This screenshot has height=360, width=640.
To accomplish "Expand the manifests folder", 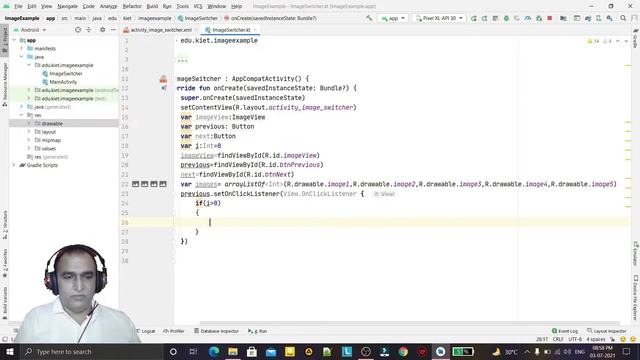I will [x=22, y=48].
